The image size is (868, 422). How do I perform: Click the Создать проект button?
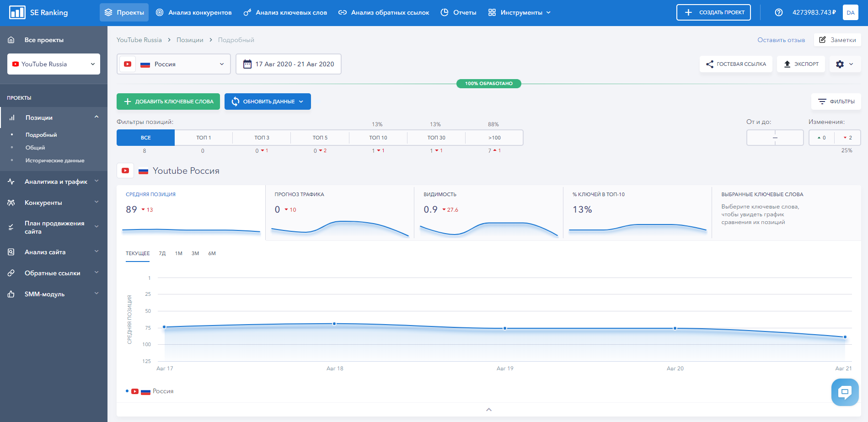click(713, 12)
